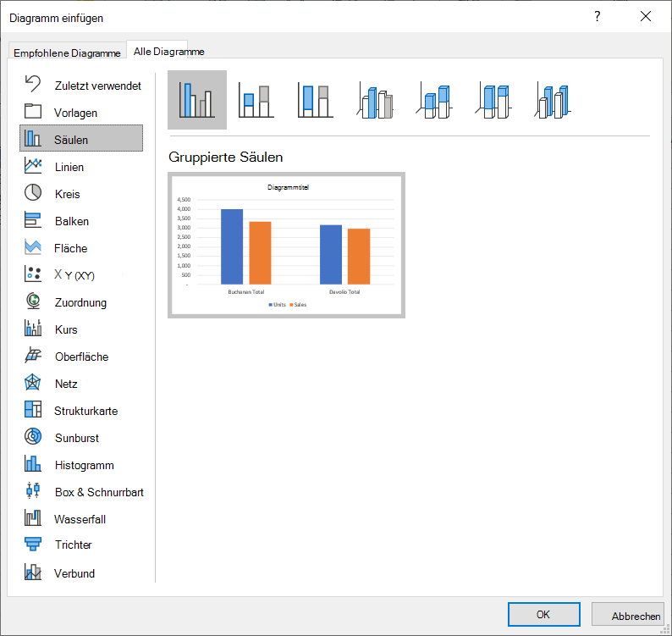
Task: Select the Trichter text label
Action: click(74, 545)
